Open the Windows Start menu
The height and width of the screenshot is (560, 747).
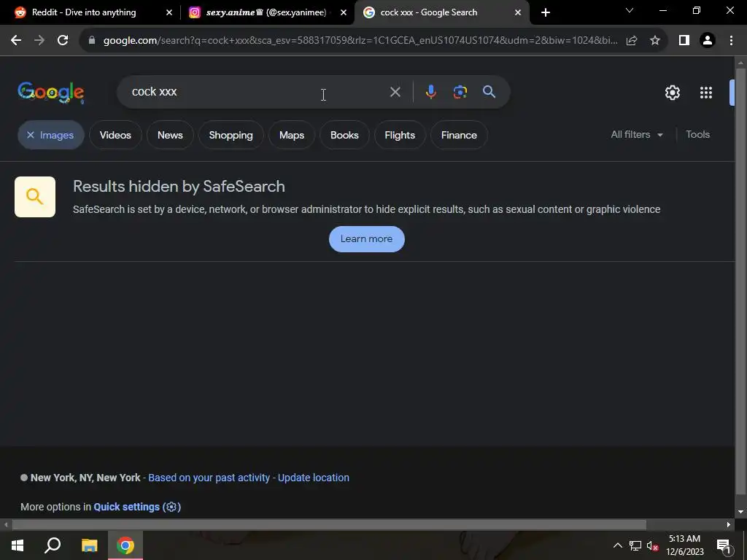click(x=18, y=545)
